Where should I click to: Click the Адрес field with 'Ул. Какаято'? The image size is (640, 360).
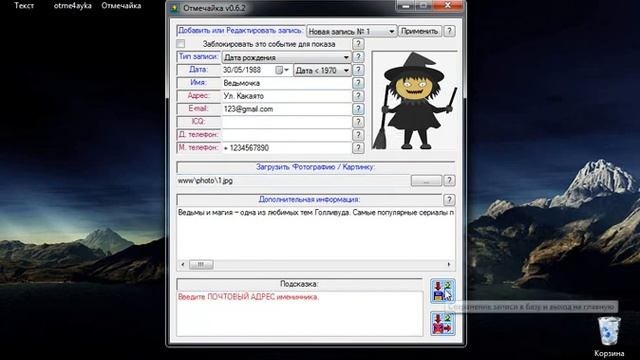287,96
